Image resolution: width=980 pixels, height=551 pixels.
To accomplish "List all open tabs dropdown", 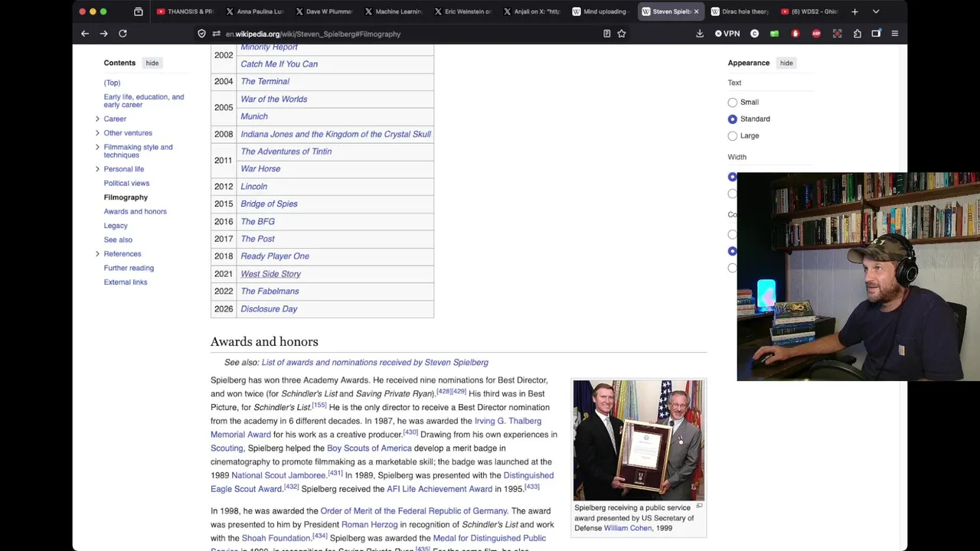I will [x=876, y=11].
